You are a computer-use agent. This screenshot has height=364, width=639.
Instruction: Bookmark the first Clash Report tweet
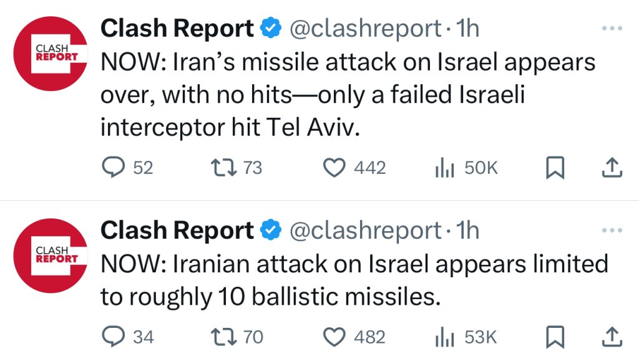pos(555,167)
